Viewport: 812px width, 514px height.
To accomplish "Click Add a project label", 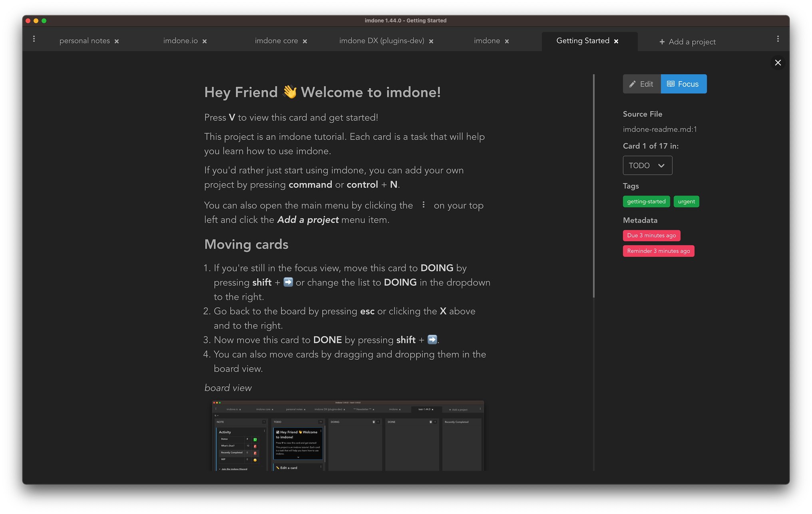I will click(x=692, y=42).
